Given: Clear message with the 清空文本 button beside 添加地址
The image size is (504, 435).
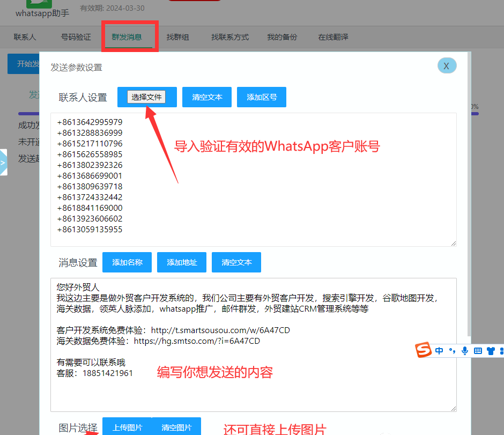Looking at the screenshot, I should pyautogui.click(x=236, y=262).
